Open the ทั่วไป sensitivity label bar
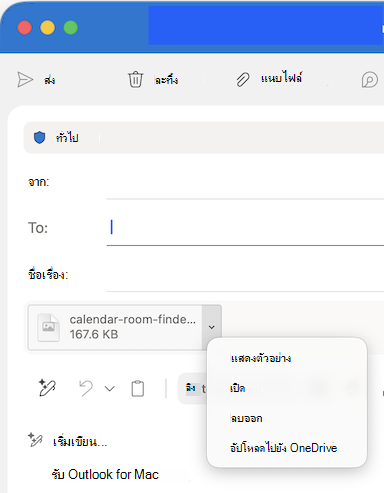 pos(204,137)
